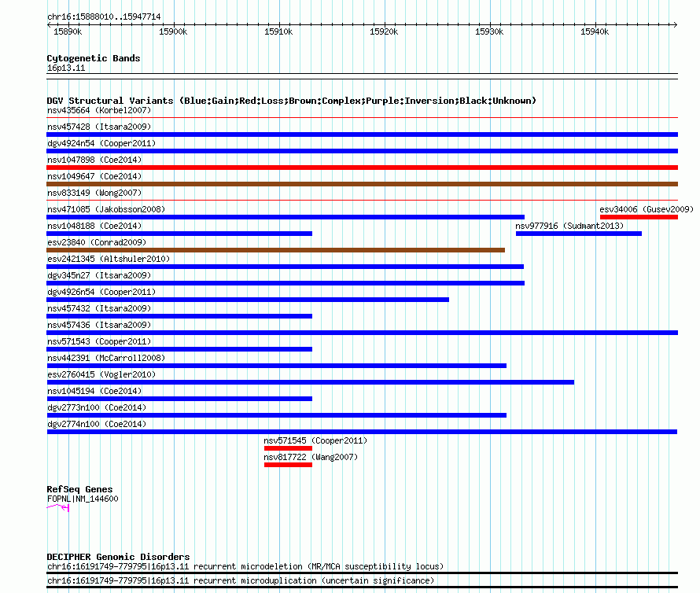Click the 15920k ruler tick label
700x593 pixels.
tap(384, 31)
